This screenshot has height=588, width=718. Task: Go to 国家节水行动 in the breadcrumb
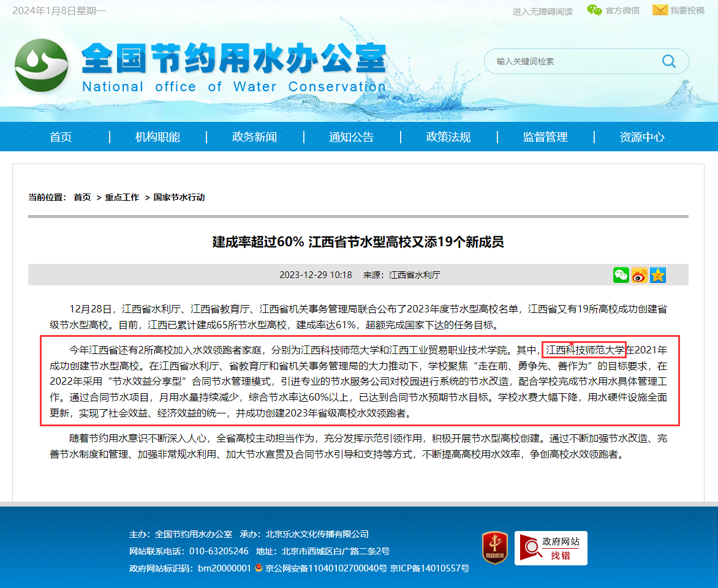click(x=179, y=197)
